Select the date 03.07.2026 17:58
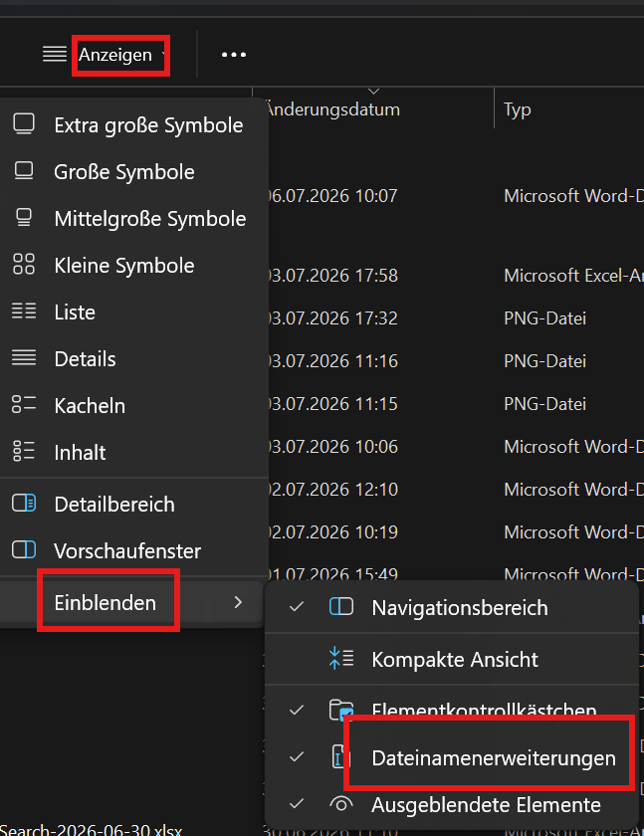 point(332,276)
